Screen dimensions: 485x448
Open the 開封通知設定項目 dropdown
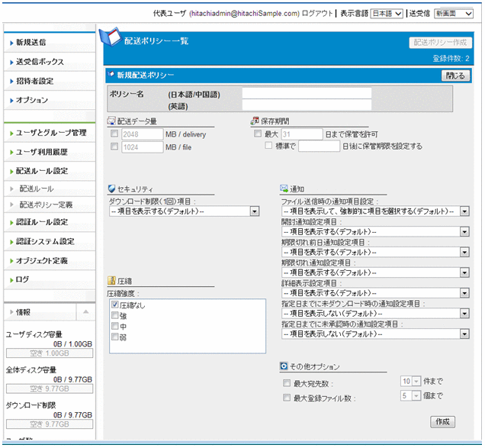tap(375, 231)
